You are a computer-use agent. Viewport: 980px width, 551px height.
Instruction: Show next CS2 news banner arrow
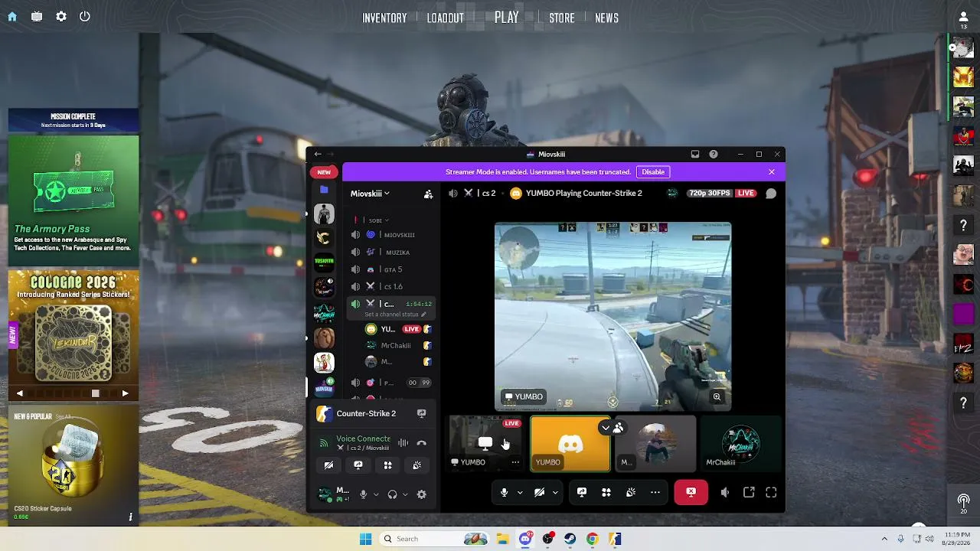pos(126,393)
